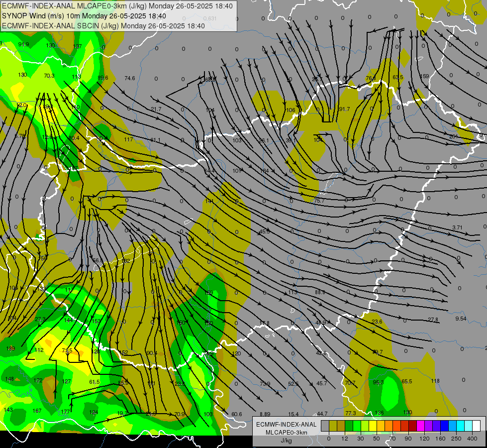Click the map value '63.5'

pos(398,77)
